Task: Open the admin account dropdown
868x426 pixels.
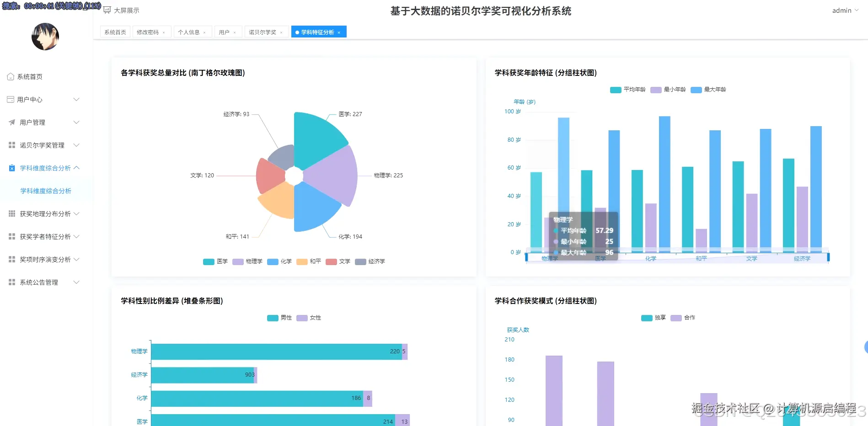Action: 845,10
